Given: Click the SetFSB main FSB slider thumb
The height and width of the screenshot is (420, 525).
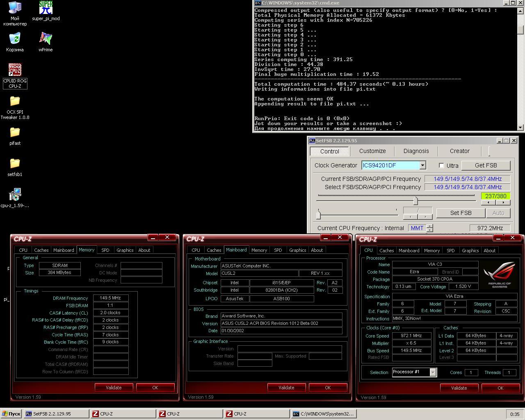Looking at the screenshot, I should 415,201.
